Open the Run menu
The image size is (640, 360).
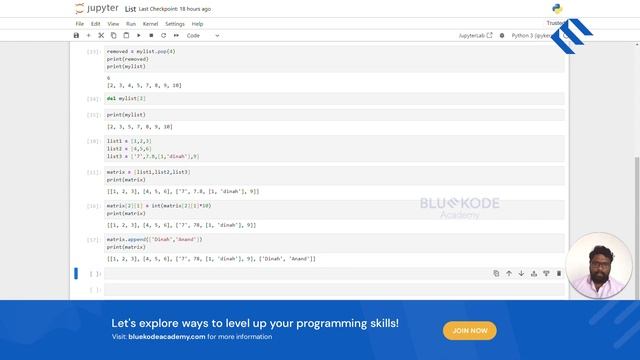131,24
